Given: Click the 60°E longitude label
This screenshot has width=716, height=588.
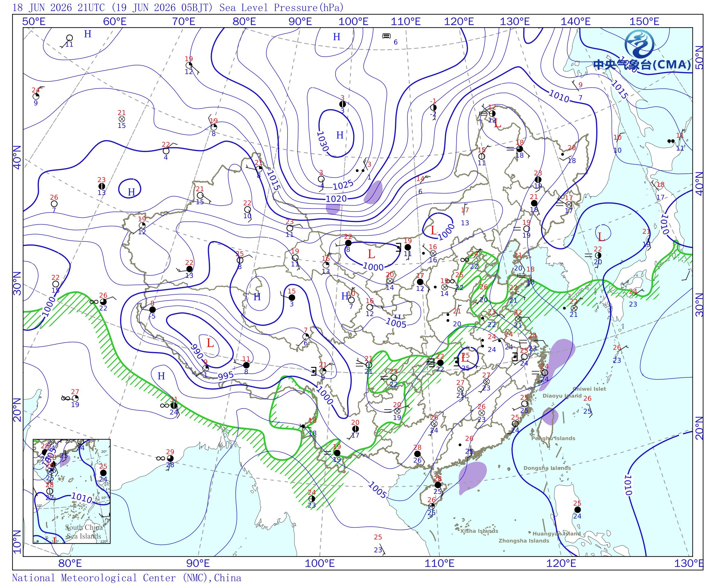Looking at the screenshot, I should 115,22.
